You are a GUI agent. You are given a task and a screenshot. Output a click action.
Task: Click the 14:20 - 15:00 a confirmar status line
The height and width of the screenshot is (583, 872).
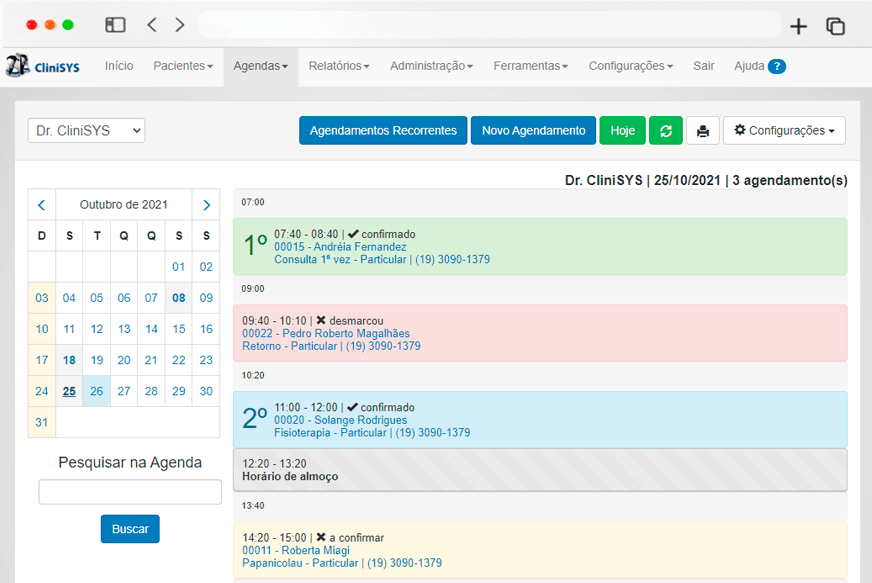click(x=313, y=538)
